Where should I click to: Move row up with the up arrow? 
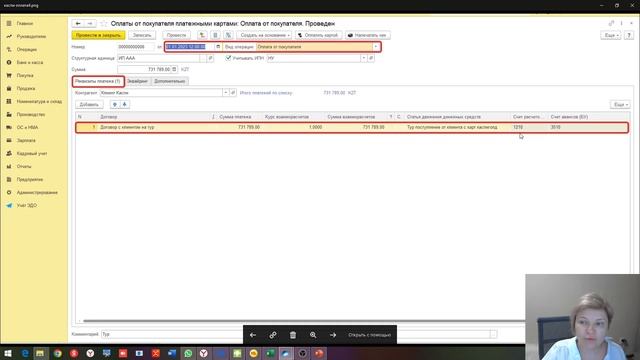coord(115,104)
